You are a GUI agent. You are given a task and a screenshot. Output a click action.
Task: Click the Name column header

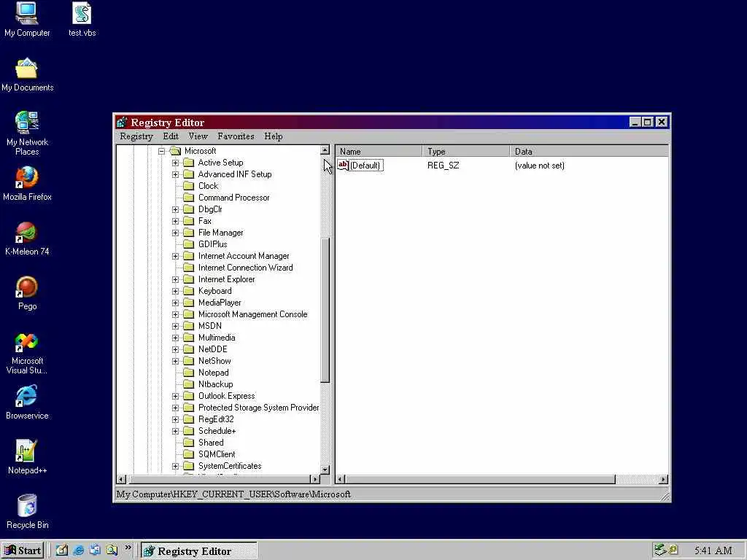click(379, 152)
